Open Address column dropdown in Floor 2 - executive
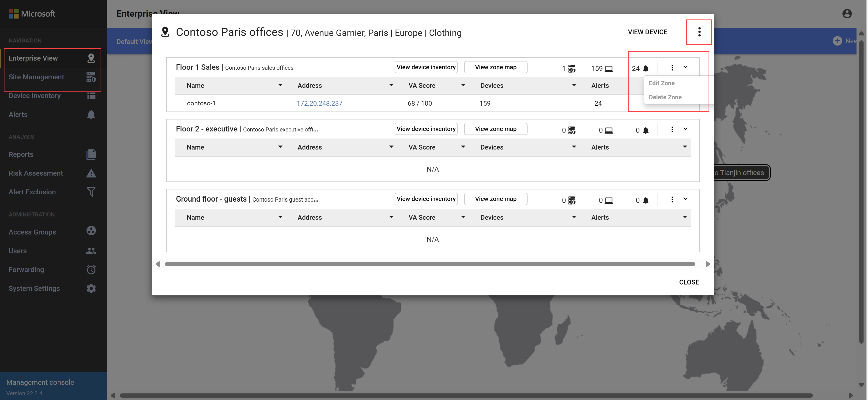Viewport: 868px width, 400px height. (391, 147)
